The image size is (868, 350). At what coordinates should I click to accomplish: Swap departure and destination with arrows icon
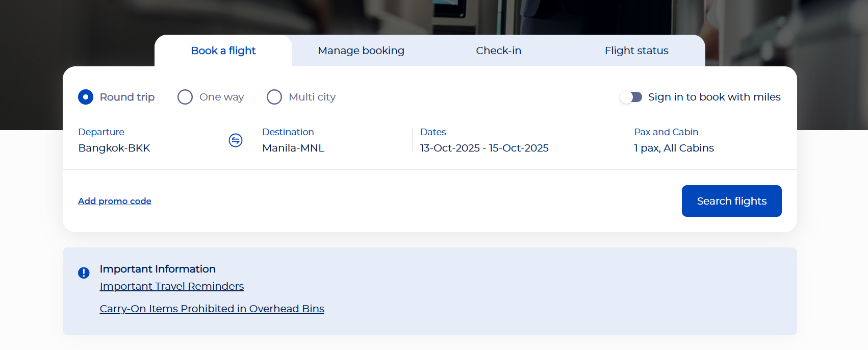pyautogui.click(x=236, y=140)
